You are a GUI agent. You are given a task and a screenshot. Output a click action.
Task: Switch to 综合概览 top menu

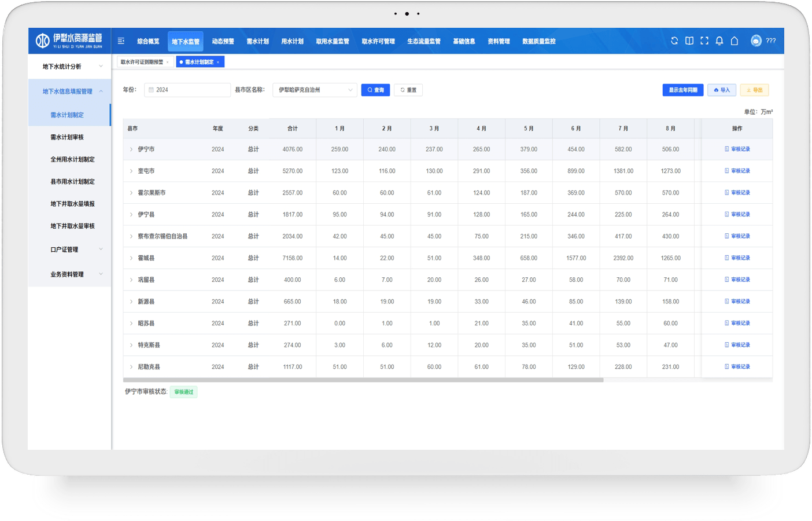click(x=148, y=41)
